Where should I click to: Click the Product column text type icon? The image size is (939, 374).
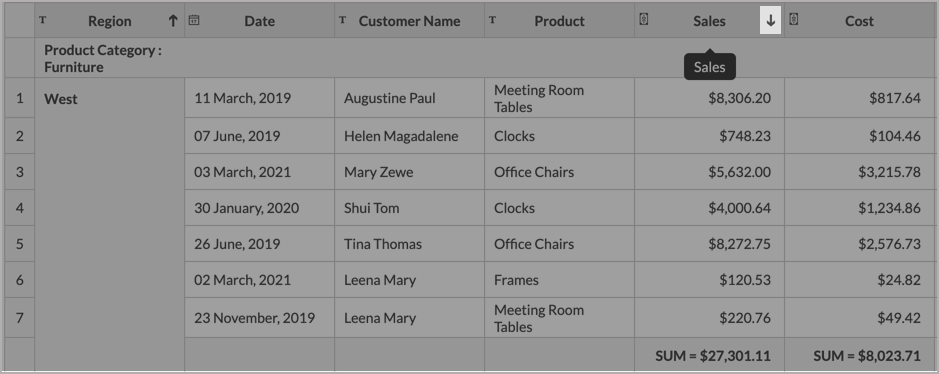click(492, 20)
